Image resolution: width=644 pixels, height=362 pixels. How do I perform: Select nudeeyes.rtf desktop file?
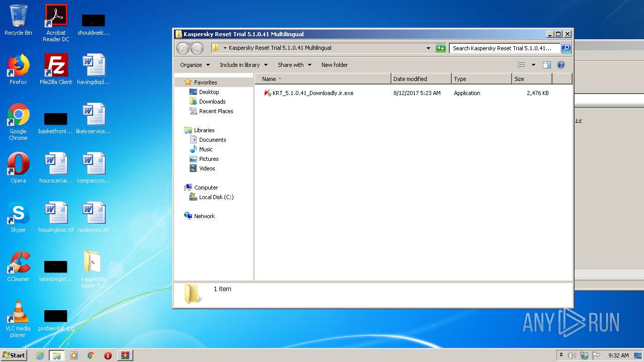click(x=94, y=217)
